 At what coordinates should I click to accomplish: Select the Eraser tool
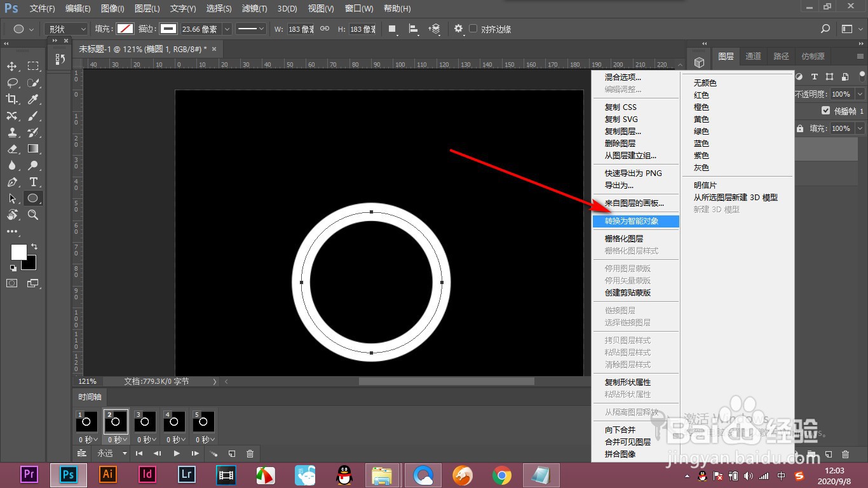pyautogui.click(x=12, y=149)
